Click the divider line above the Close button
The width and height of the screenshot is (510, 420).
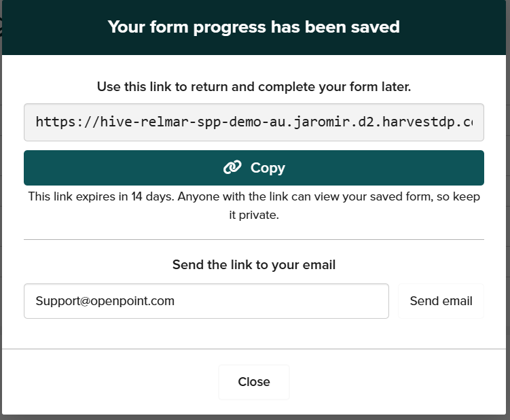tap(253, 349)
